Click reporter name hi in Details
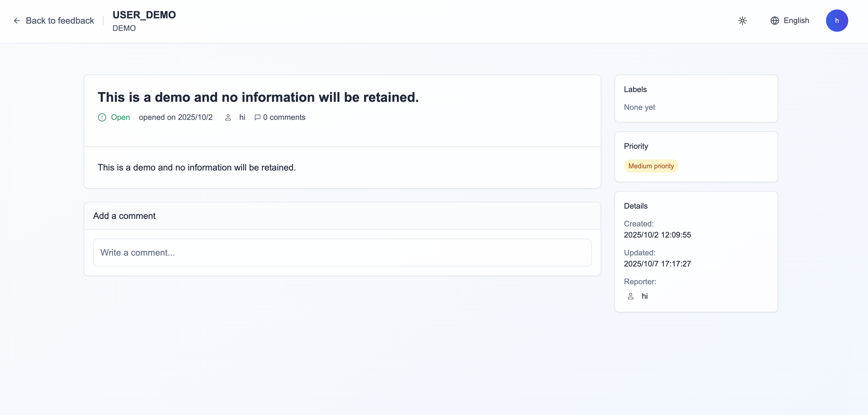The height and width of the screenshot is (415, 868). tap(644, 296)
